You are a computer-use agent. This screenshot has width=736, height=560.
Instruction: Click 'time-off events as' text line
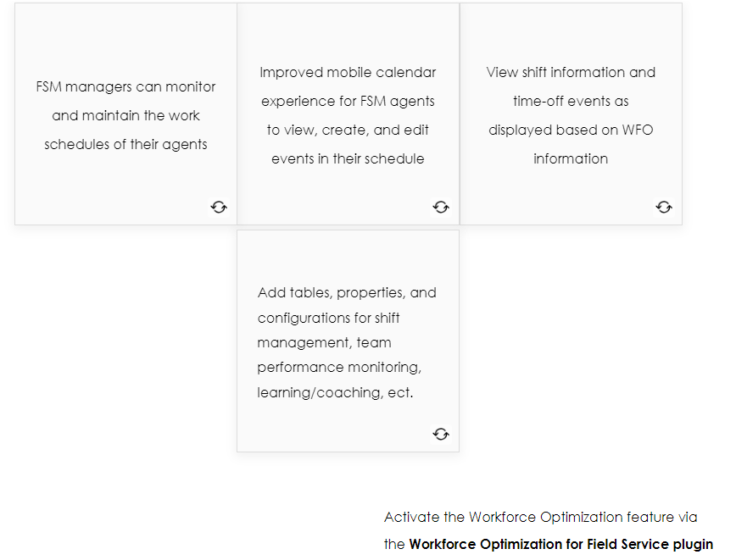pos(571,102)
